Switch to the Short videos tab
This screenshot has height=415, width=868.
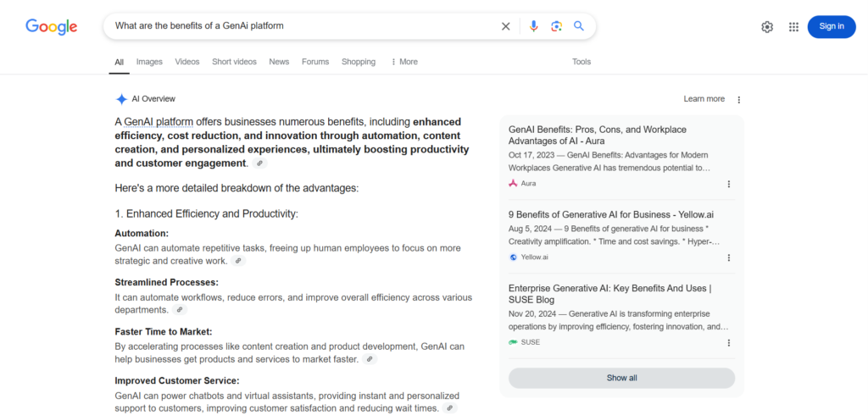coord(234,62)
